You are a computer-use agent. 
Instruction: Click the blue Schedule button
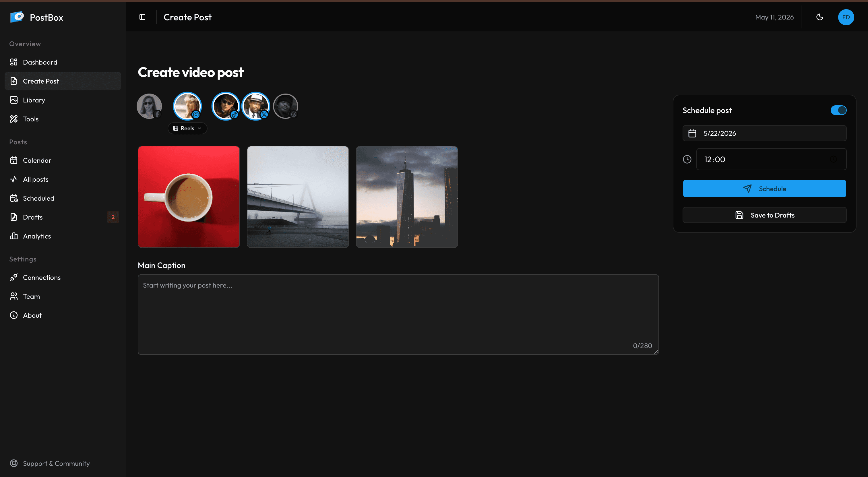[x=764, y=188]
